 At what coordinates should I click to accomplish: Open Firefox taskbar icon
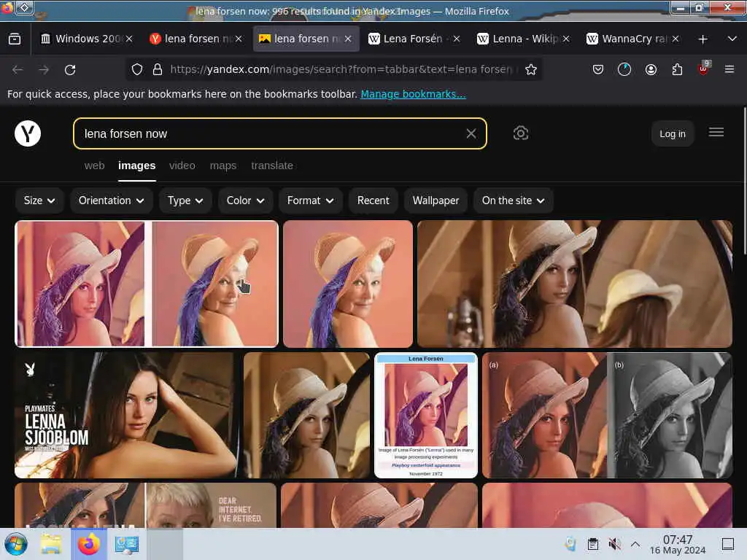tap(89, 544)
